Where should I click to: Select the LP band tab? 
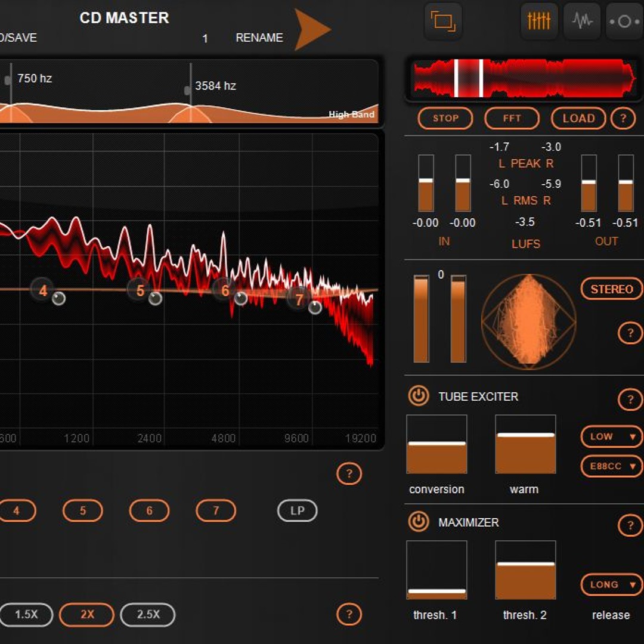[297, 510]
